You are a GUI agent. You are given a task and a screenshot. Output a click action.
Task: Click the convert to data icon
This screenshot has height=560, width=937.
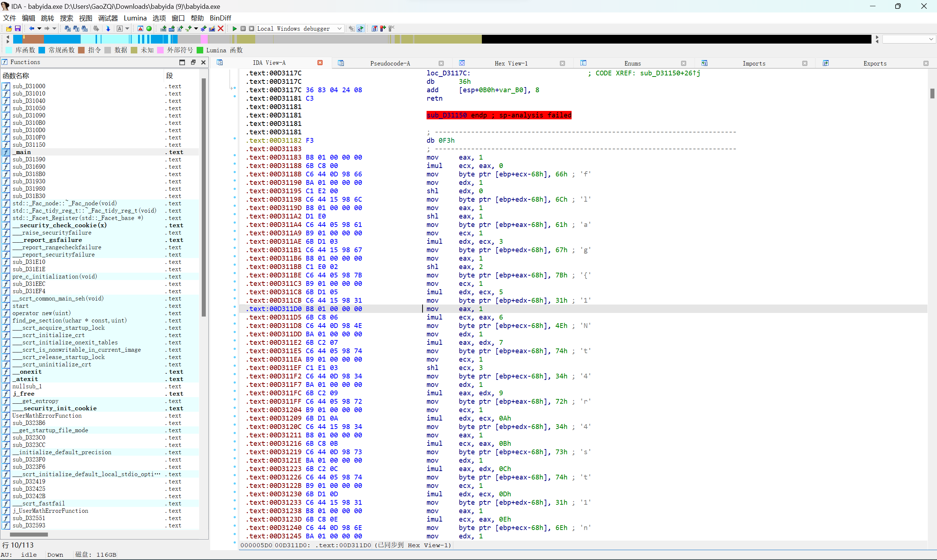point(172,29)
